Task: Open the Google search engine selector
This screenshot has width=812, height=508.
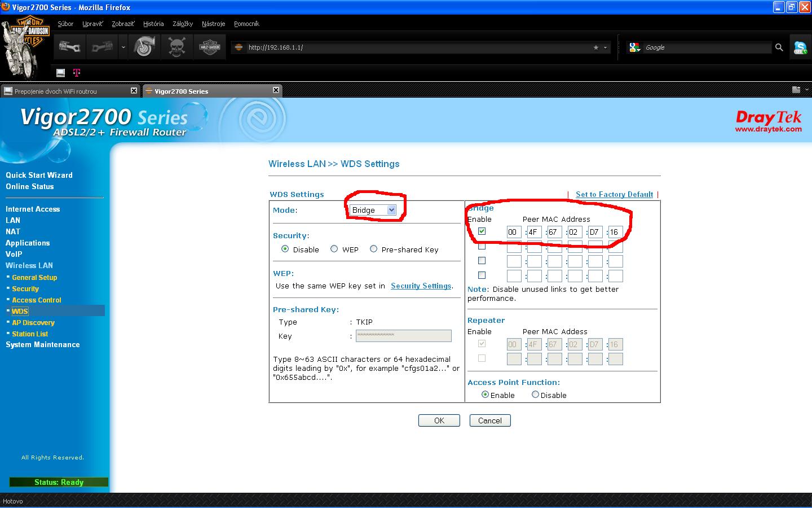Action: pyautogui.click(x=635, y=47)
